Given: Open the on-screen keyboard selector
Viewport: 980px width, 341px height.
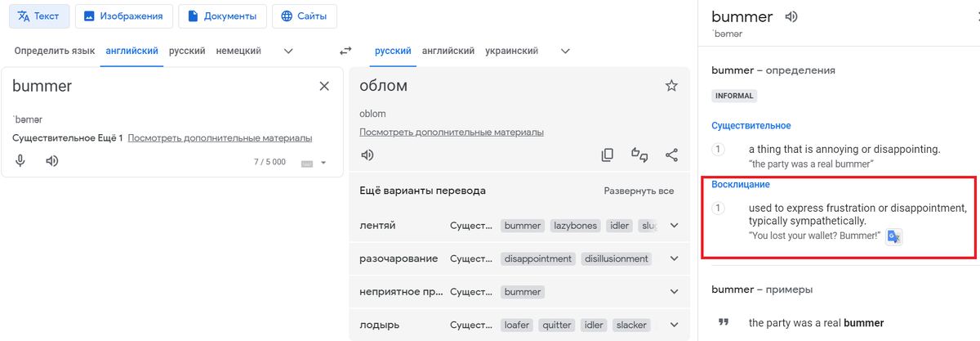Looking at the screenshot, I should point(313,163).
